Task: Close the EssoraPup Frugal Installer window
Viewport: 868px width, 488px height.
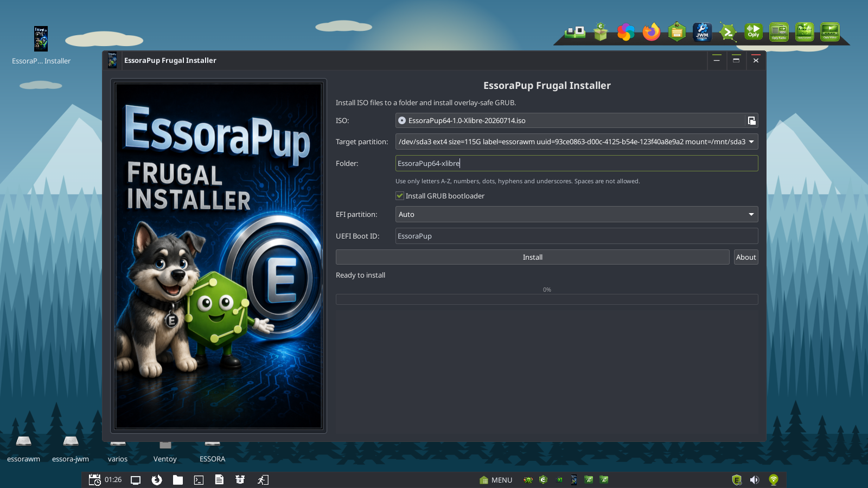Action: click(756, 60)
